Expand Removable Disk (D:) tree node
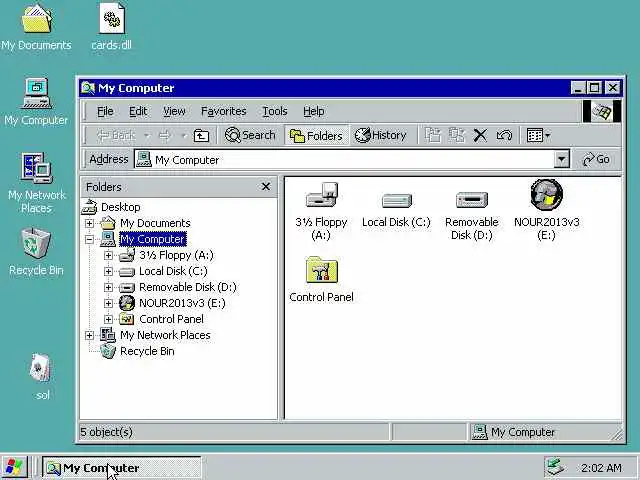 (108, 287)
